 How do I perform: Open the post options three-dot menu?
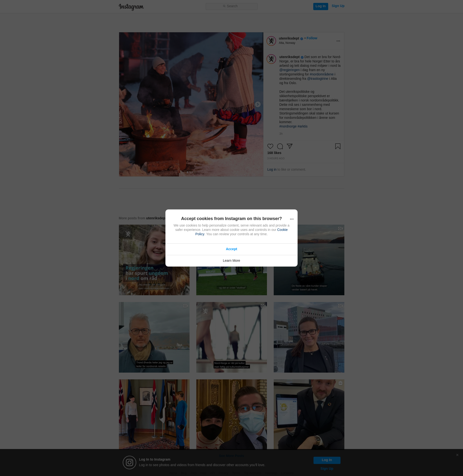point(338,41)
